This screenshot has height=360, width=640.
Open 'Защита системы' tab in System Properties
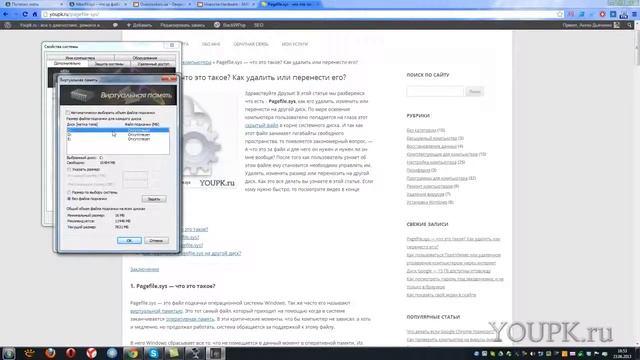(x=109, y=64)
